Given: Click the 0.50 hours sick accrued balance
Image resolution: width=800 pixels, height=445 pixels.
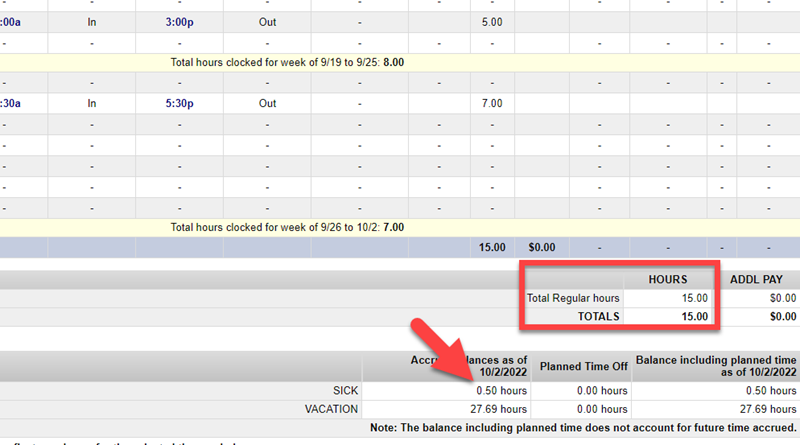Looking at the screenshot, I should pos(500,390).
